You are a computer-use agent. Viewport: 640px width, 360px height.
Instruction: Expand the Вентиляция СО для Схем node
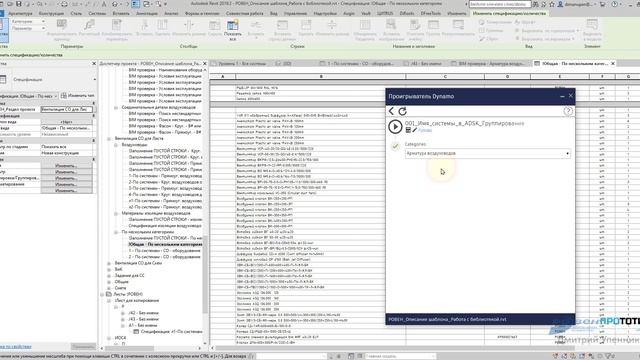(x=109, y=263)
